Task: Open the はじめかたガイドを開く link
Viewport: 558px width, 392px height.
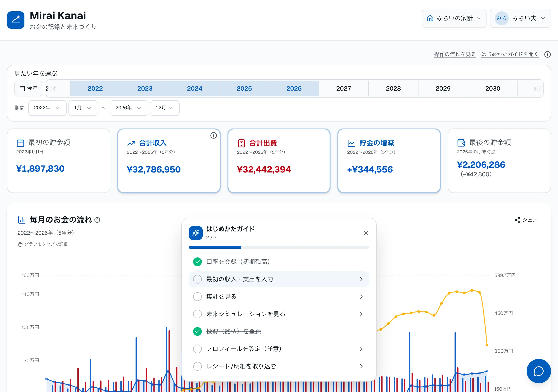Action: 510,54
